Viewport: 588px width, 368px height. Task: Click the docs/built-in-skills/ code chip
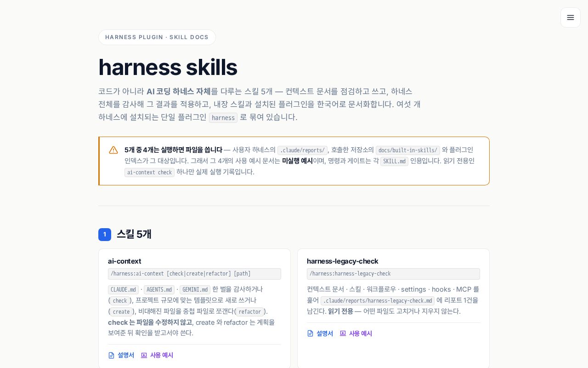408,150
